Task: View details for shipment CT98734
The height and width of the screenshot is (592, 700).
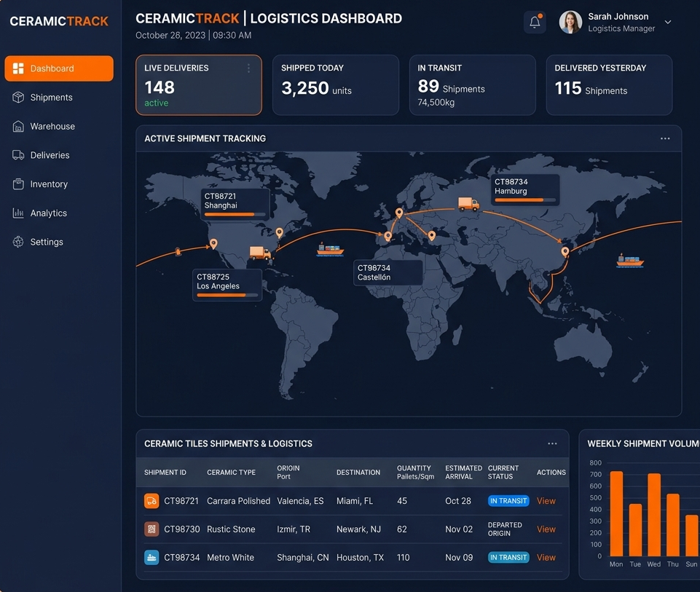Action: (546, 557)
